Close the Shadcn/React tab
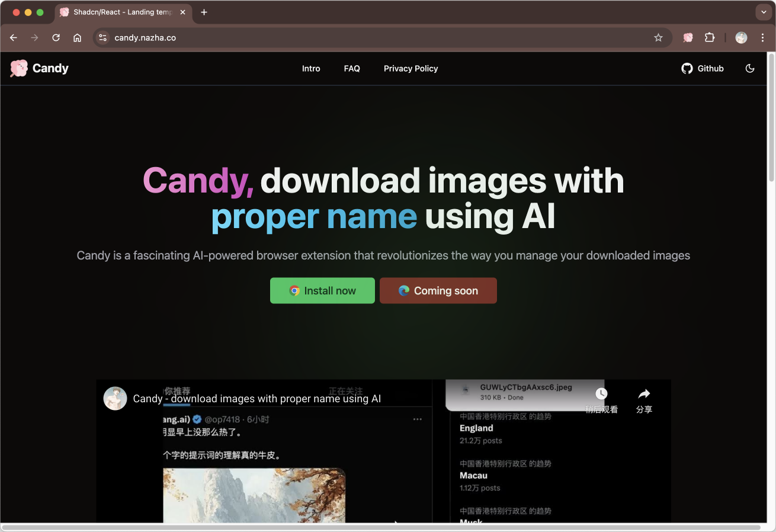The image size is (776, 532). point(184,12)
